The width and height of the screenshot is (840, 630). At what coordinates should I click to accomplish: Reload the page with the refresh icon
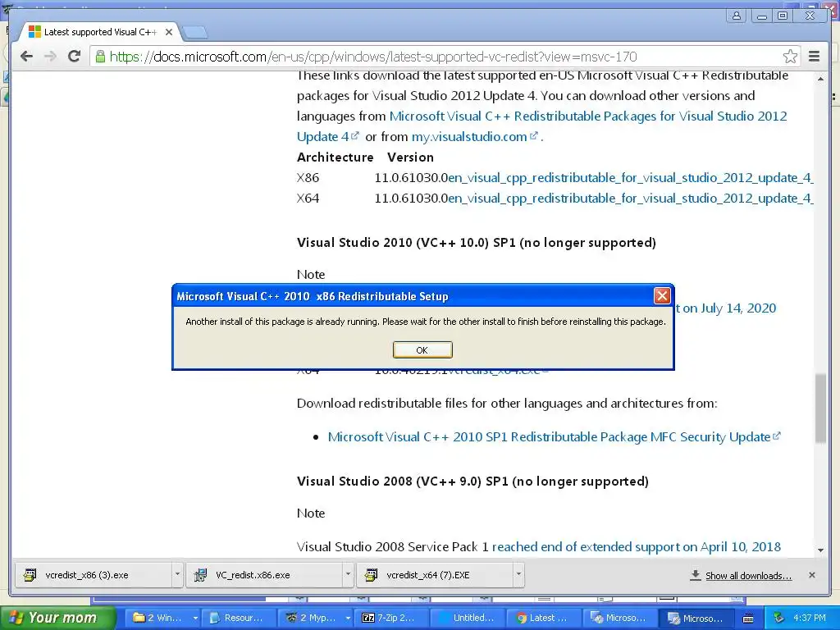(x=74, y=57)
